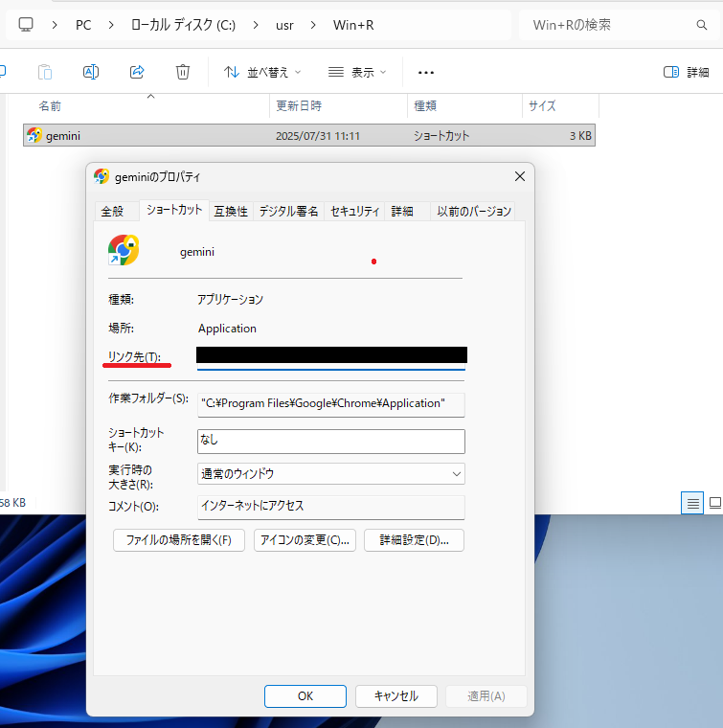Toggle the details pane (詳細) button

[687, 72]
